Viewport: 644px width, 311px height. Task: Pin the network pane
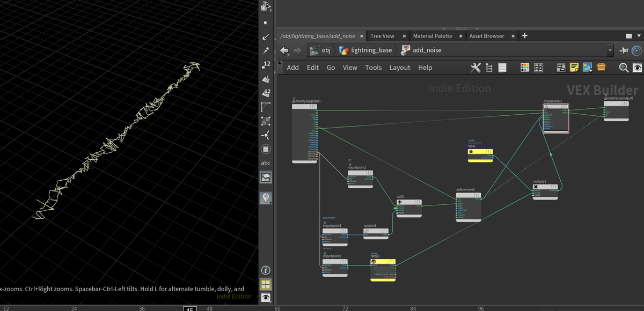pyautogui.click(x=624, y=50)
